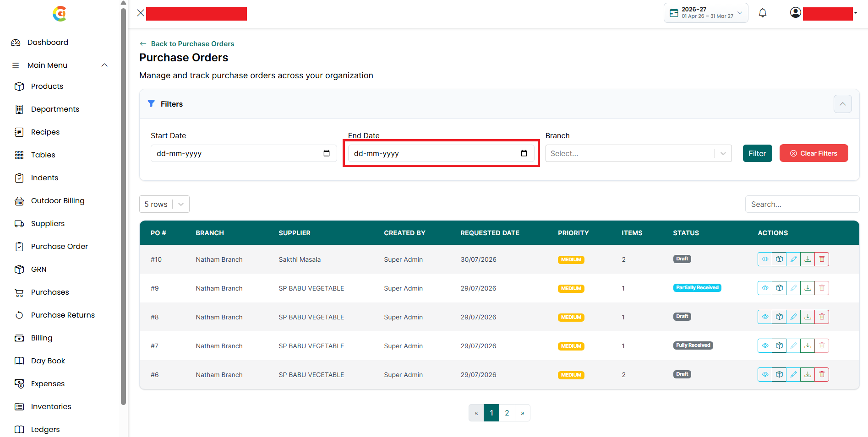Apply filters with Filter button

pos(757,153)
